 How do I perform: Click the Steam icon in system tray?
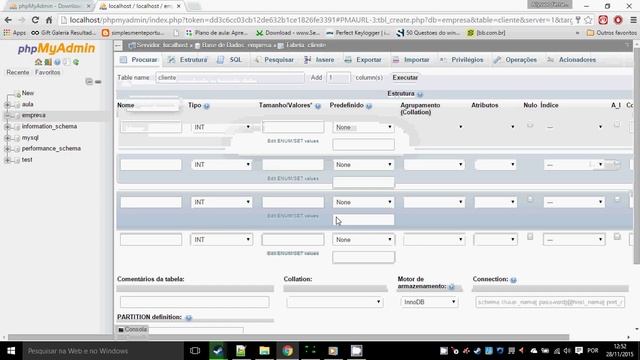[x=477, y=351]
